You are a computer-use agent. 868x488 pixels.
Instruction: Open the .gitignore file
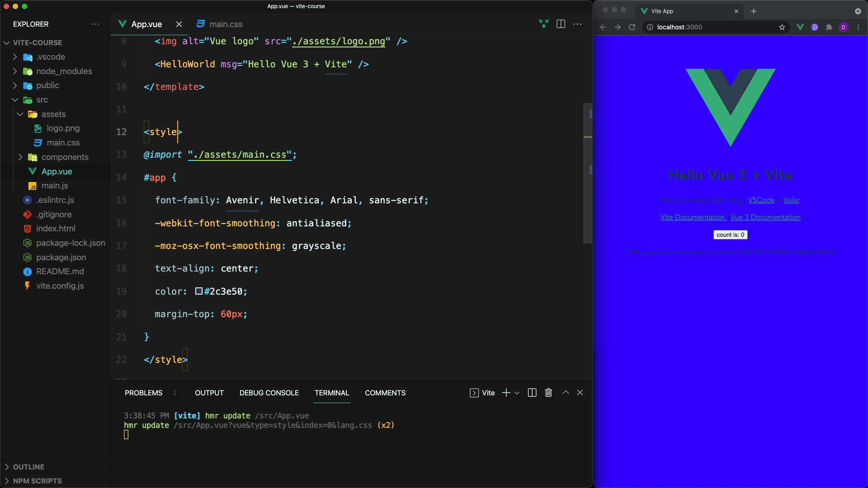(54, 215)
